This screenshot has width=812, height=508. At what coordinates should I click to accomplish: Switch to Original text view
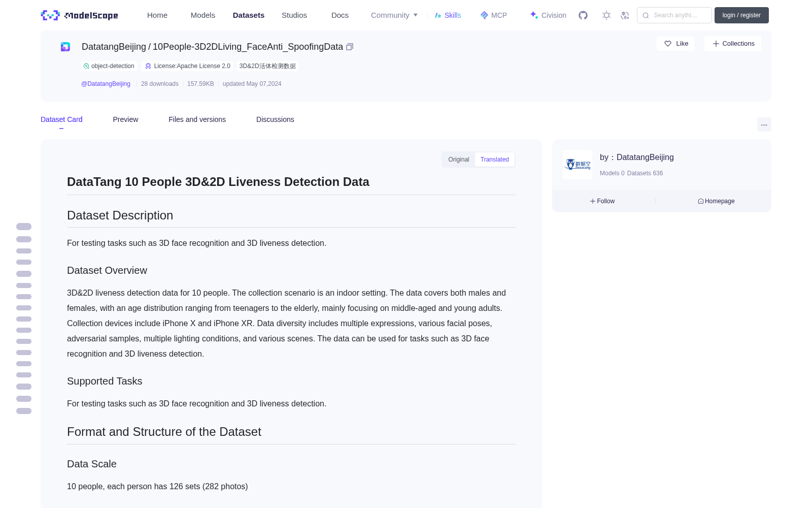pyautogui.click(x=459, y=160)
